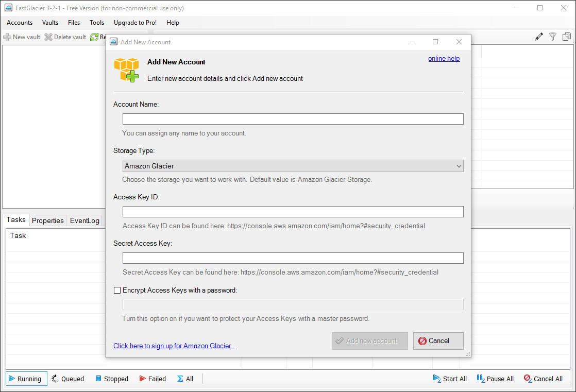576x392 pixels.
Task: Minimize the FastGlacier main window
Action: [x=516, y=8]
